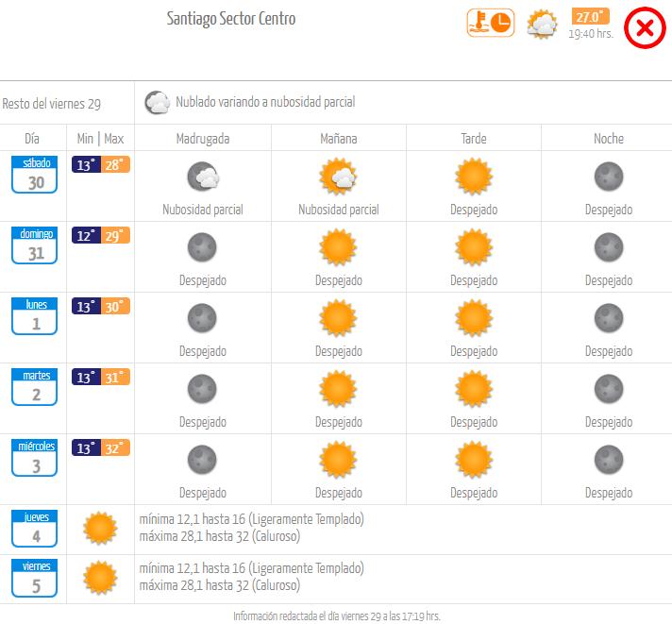This screenshot has height=624, width=672.
Task: Click the Santiago Sector Centro title
Action: coord(231,19)
